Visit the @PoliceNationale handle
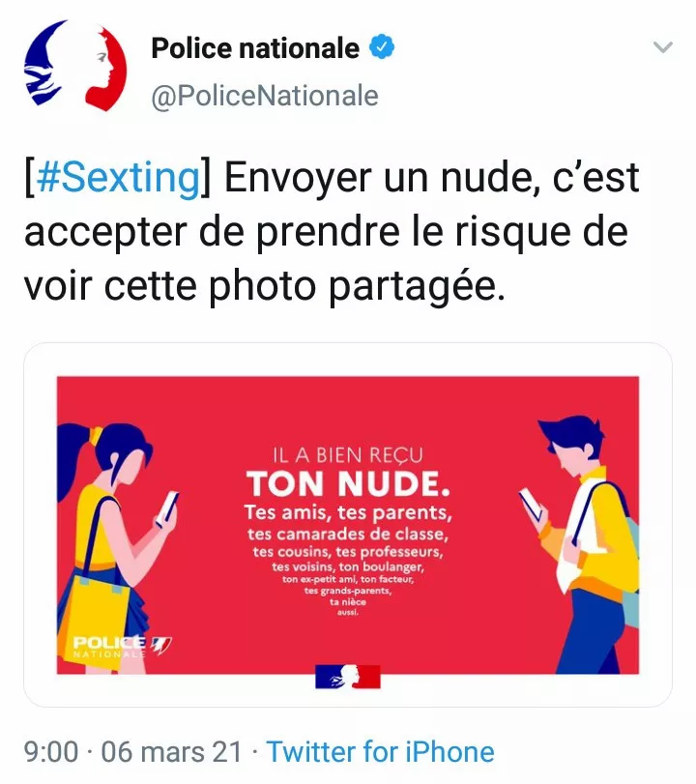Screen dimensions: 696x784 (x=265, y=96)
